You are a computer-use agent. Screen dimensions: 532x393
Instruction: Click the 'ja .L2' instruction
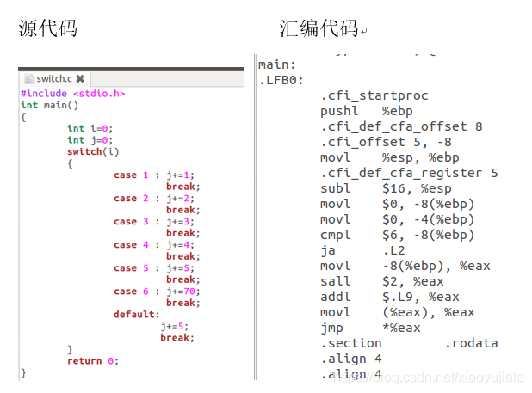[x=362, y=251]
